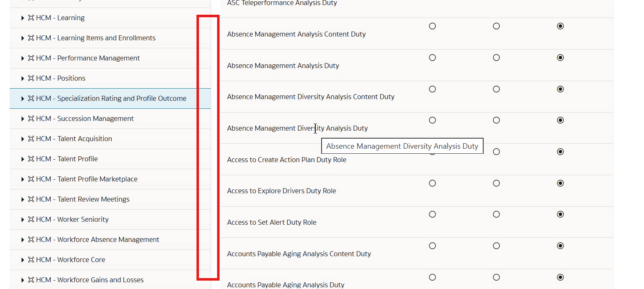Click the icon beside HCM - Succession Management
Screen dimensions: 644x289
(x=31, y=118)
